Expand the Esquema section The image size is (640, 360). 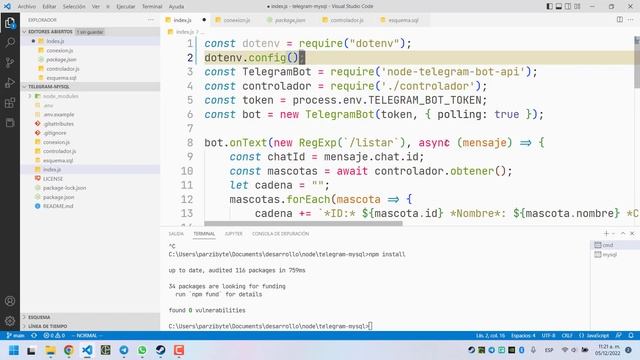[x=39, y=317]
